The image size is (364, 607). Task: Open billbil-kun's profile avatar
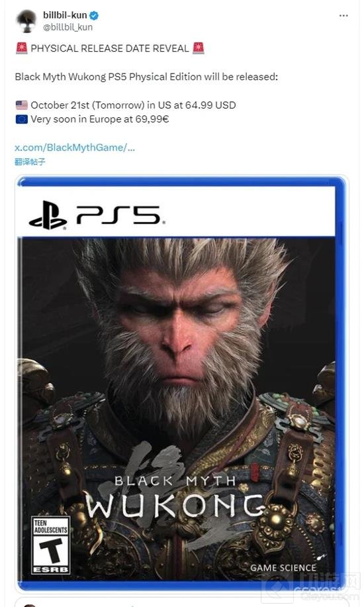(26, 21)
